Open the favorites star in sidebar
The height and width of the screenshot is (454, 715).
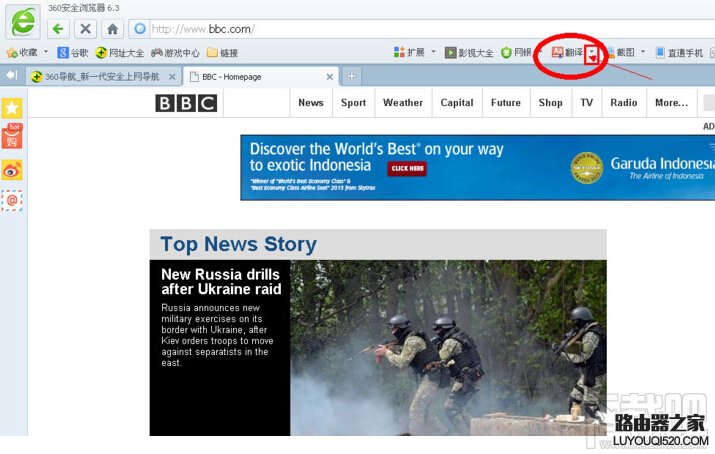tap(12, 108)
